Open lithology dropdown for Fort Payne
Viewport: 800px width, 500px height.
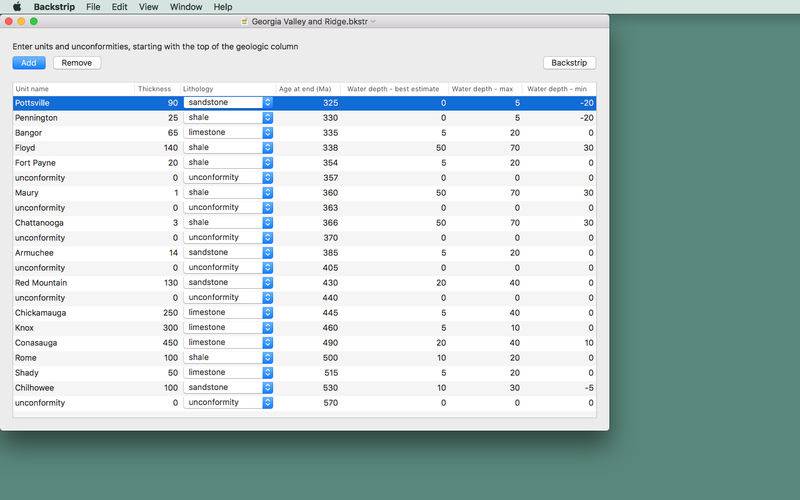pos(268,163)
